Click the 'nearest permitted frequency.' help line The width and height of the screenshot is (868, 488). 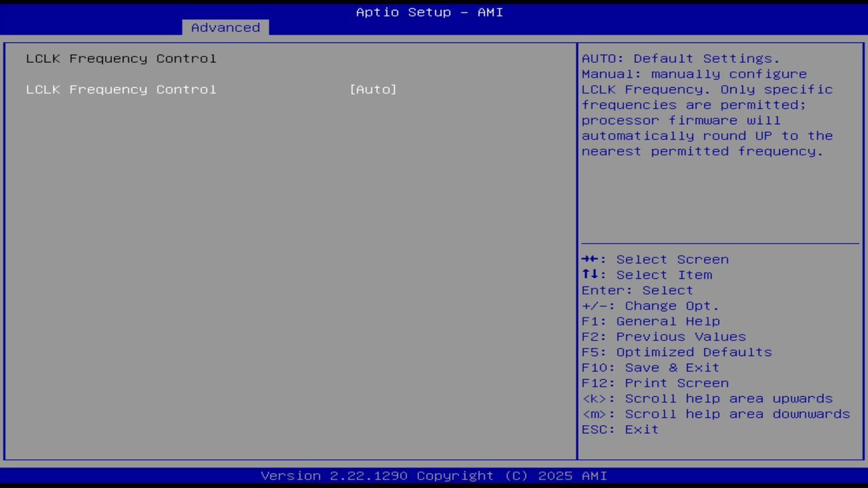[x=703, y=151]
